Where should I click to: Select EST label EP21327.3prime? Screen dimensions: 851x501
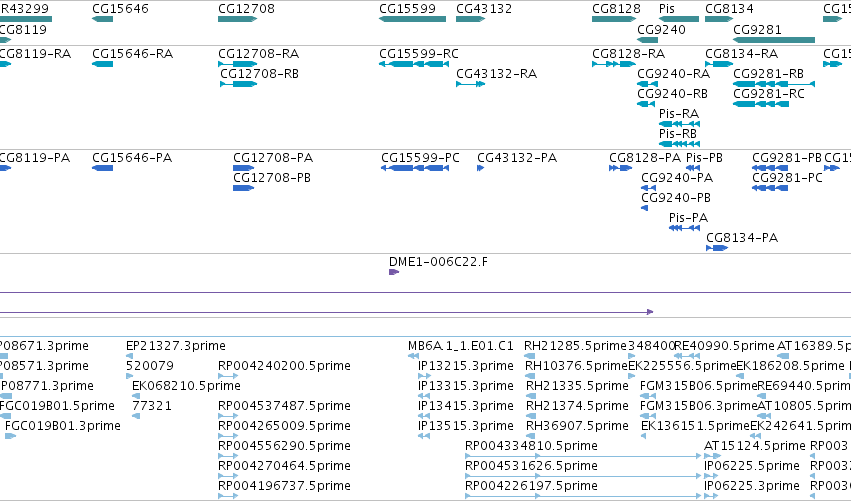pyautogui.click(x=176, y=346)
